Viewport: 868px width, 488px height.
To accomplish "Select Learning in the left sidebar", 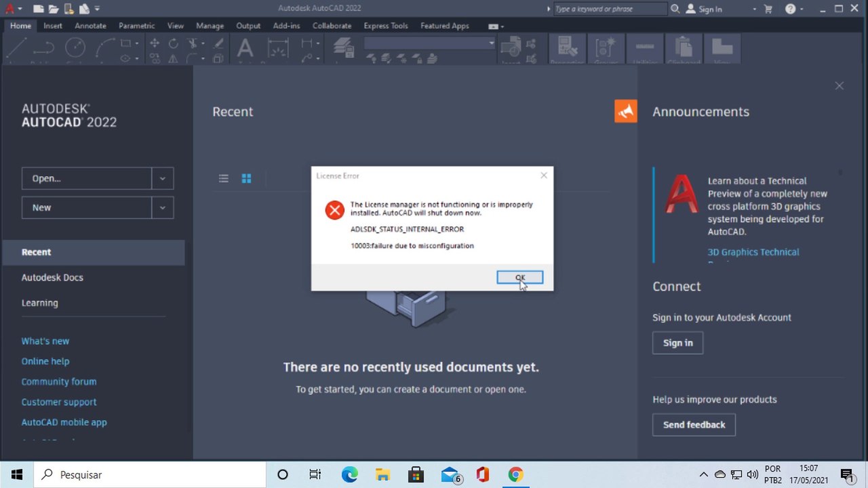I will [39, 303].
